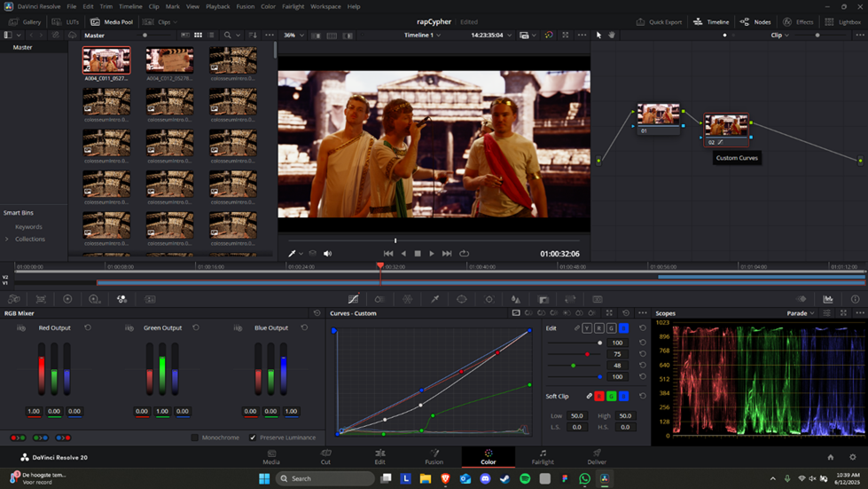The width and height of the screenshot is (868, 489).
Task: Open project settings gear icon
Action: tap(853, 457)
